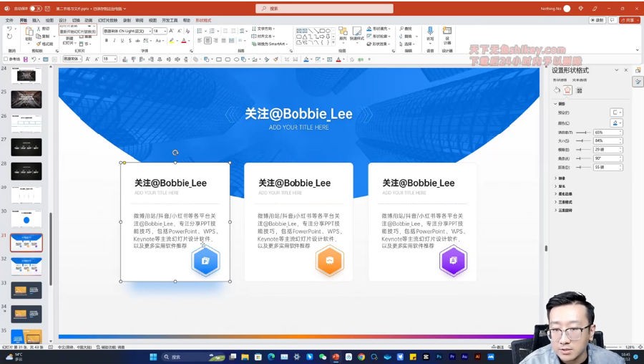
Task: Collapse the 阴影 (Shadow) section
Action: click(x=560, y=104)
